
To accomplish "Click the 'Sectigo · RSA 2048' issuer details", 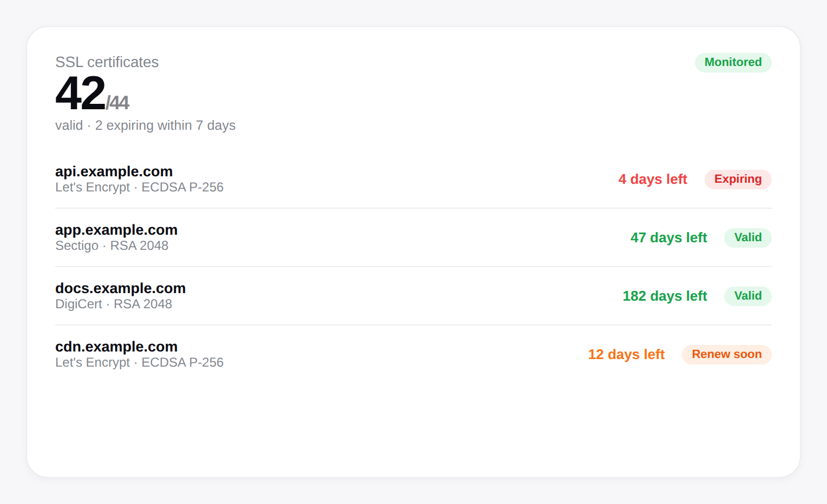I will click(x=111, y=246).
